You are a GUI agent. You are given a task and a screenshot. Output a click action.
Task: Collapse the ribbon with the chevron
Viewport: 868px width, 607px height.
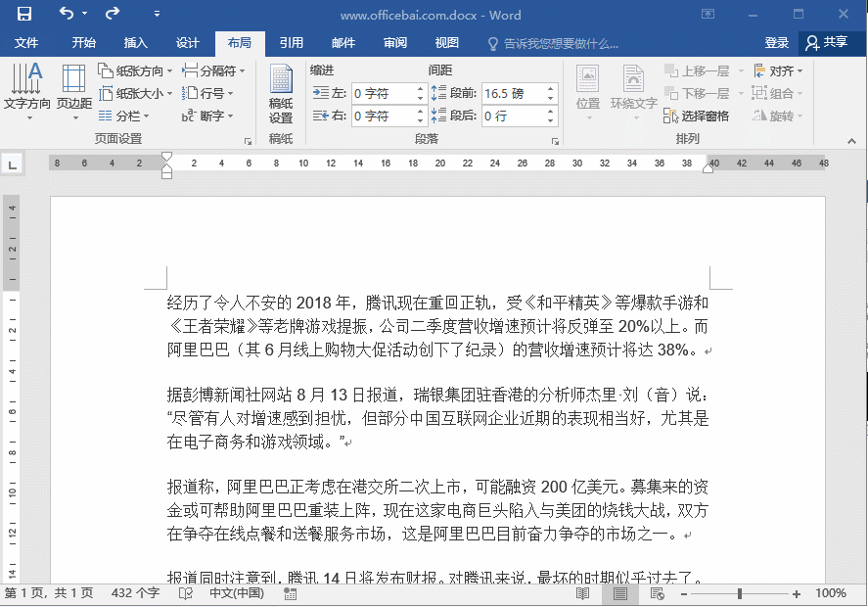coord(851,141)
